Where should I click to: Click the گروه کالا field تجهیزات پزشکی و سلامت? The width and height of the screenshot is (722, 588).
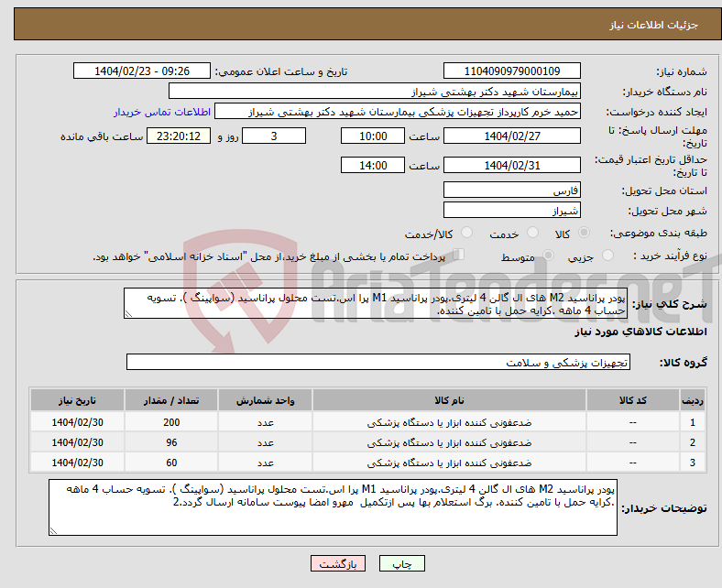[x=378, y=362]
